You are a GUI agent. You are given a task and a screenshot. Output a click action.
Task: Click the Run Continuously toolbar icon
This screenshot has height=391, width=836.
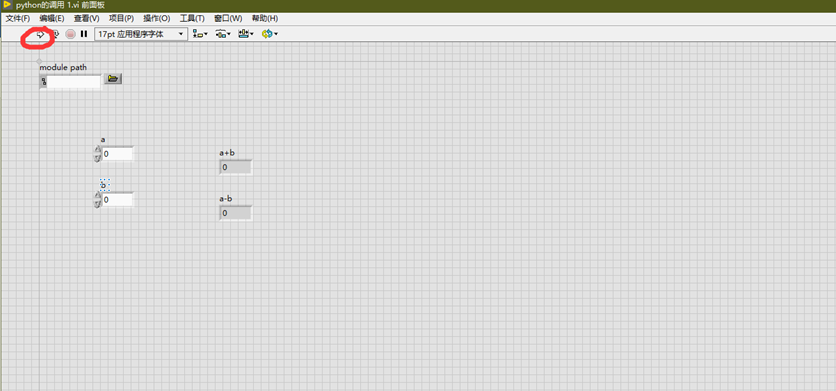(55, 34)
